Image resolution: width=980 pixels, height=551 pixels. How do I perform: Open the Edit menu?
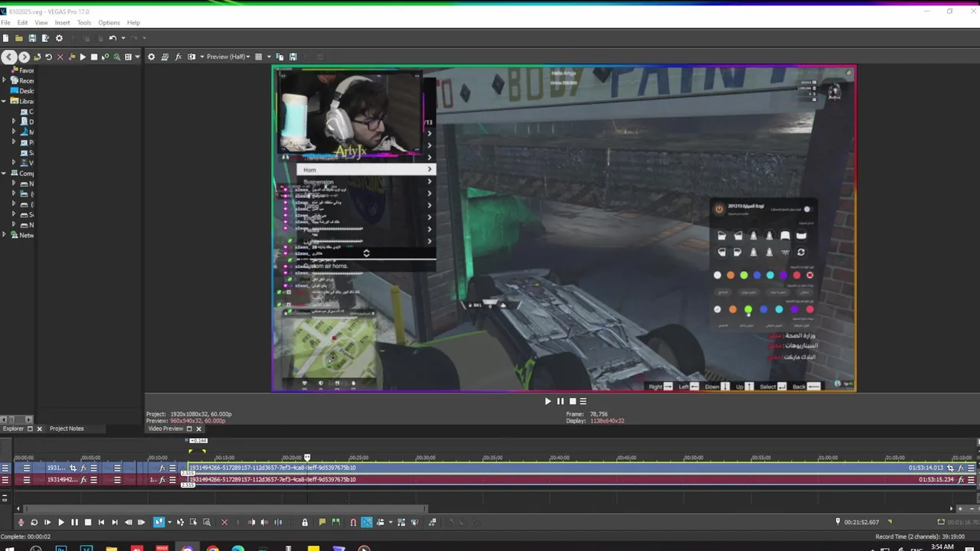tap(22, 22)
